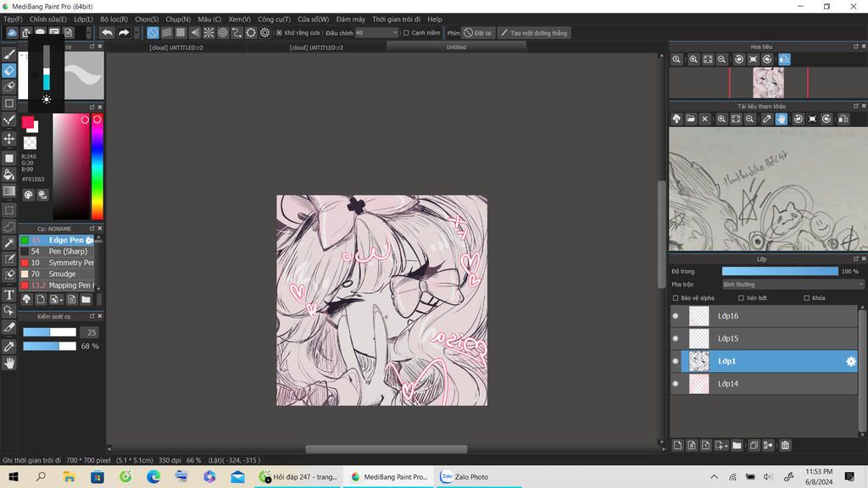
Task: Open a reference image with folder icon
Action: click(690, 119)
